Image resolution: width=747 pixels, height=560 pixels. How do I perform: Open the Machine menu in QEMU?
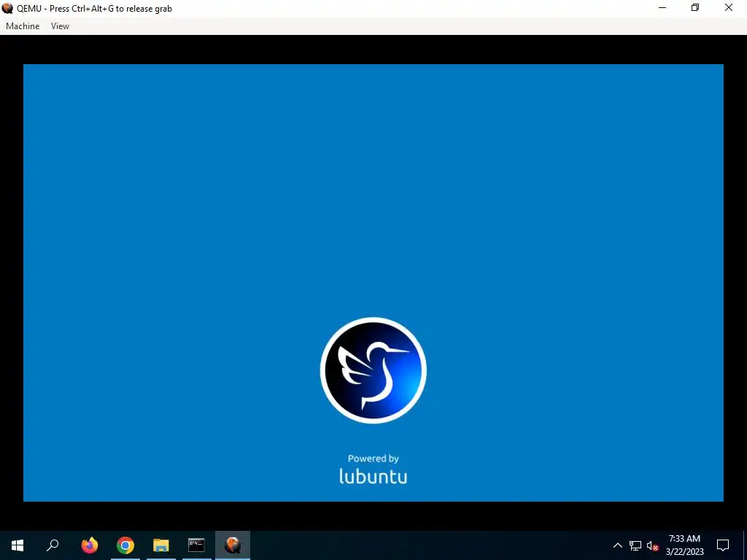coord(23,26)
